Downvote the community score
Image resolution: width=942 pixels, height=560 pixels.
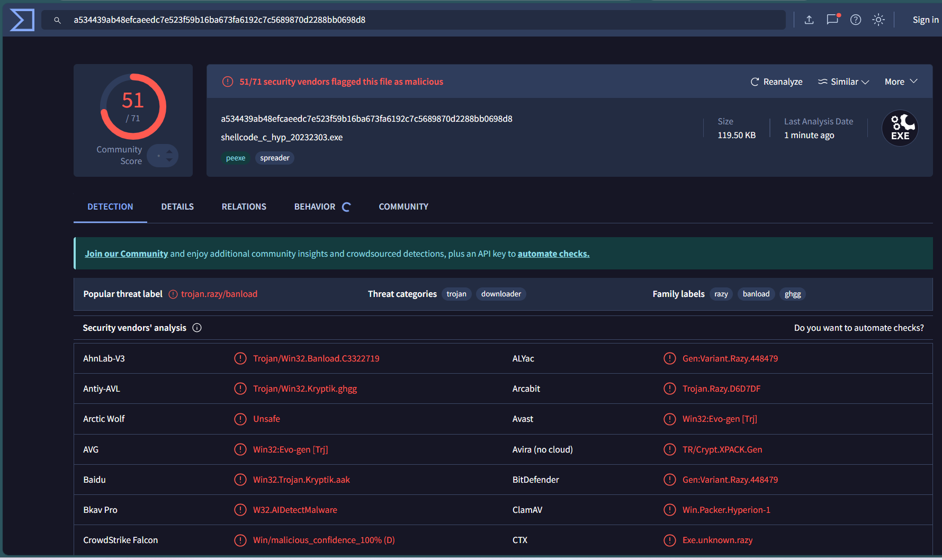pos(169,160)
